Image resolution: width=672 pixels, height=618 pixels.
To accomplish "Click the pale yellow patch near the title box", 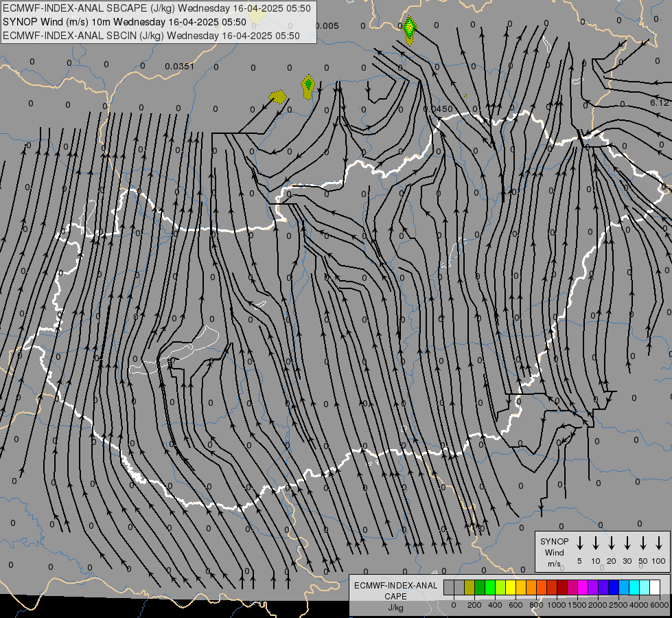I will pos(257,16).
